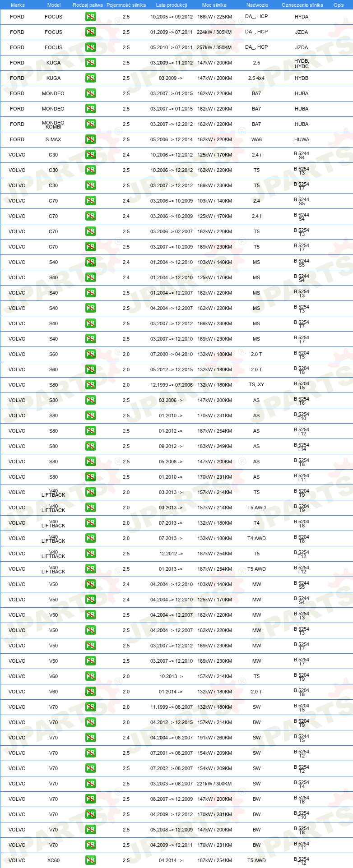Click fuel icon in V60 10.2013 row
The height and width of the screenshot is (868, 353).
[x=90, y=676]
